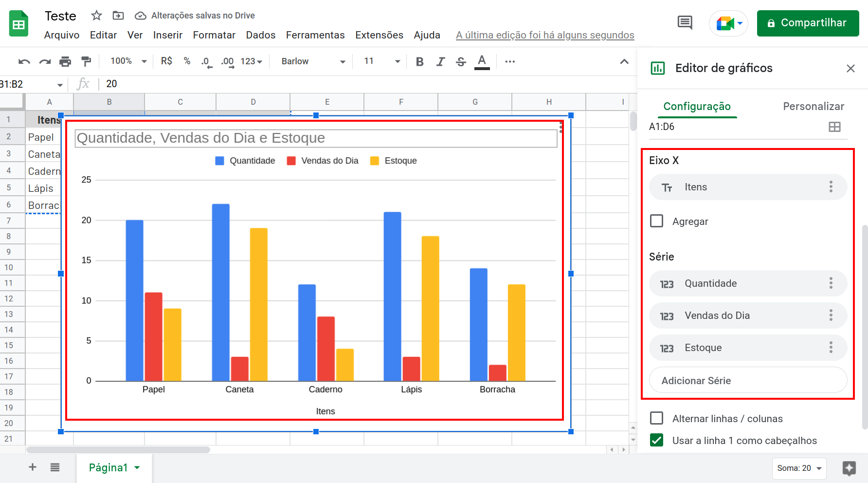Open the Soma: 20 summary dropdown
Viewport: 868px width, 483px height.
coord(798,468)
